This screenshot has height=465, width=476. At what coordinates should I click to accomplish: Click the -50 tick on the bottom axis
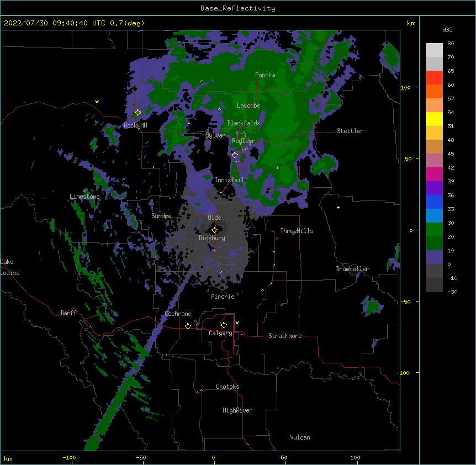click(x=141, y=458)
